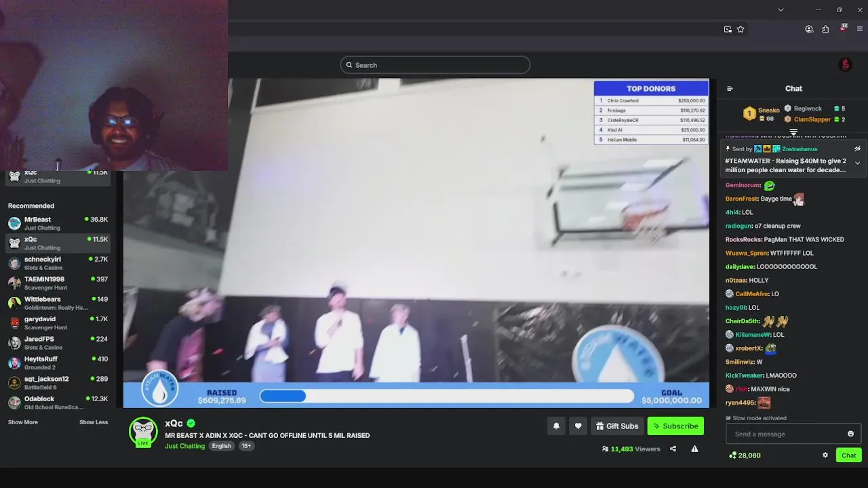Click the heart follow icon
This screenshot has height=488, width=868.
click(x=578, y=426)
